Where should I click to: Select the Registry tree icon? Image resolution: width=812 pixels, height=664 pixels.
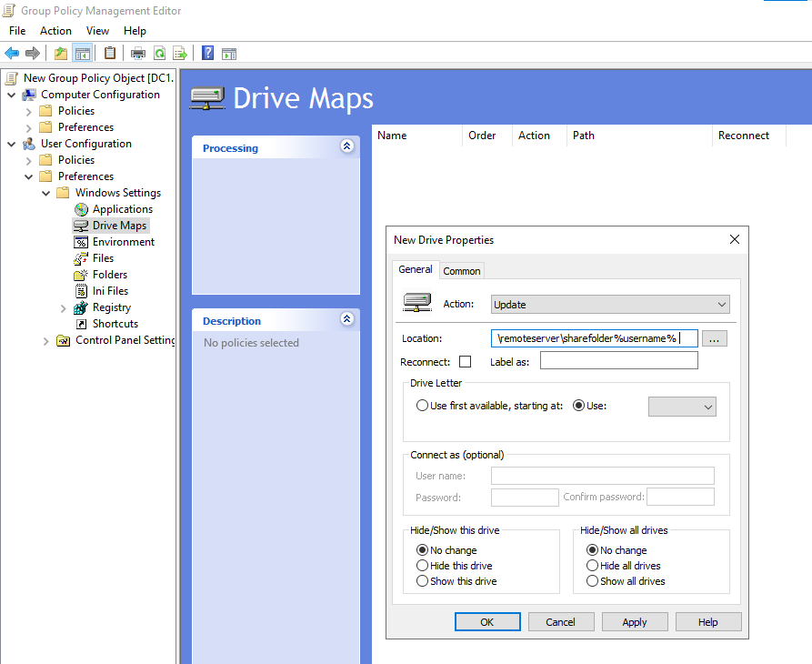pos(81,307)
